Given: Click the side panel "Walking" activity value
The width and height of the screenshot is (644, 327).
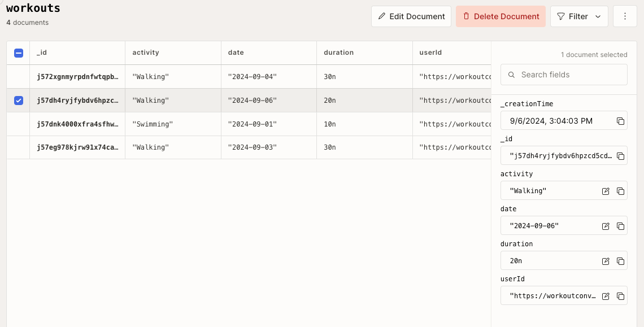Looking at the screenshot, I should (x=528, y=191).
